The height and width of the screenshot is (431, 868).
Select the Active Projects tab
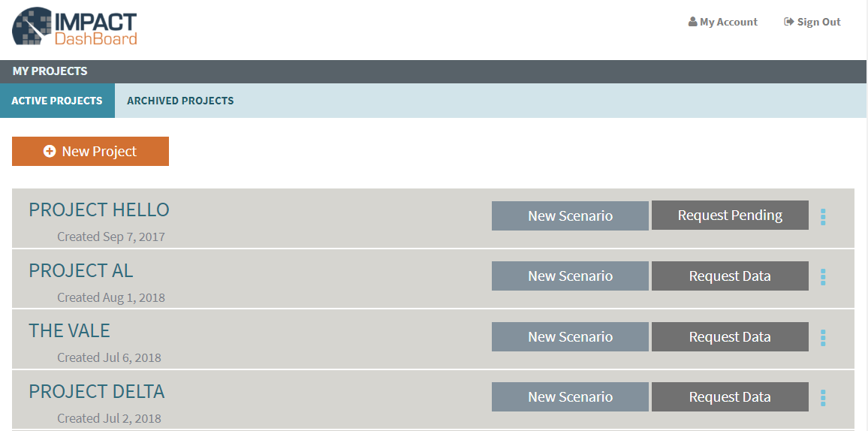coord(57,101)
